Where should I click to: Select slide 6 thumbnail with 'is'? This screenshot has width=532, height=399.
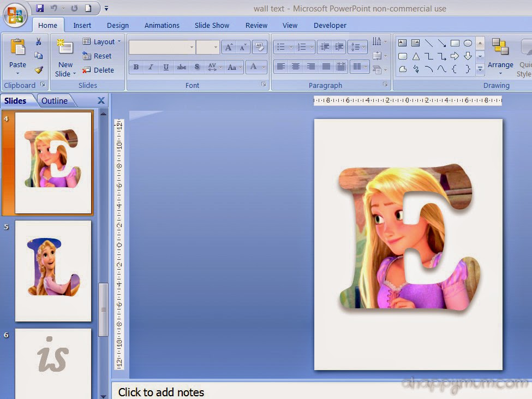pyautogui.click(x=53, y=364)
